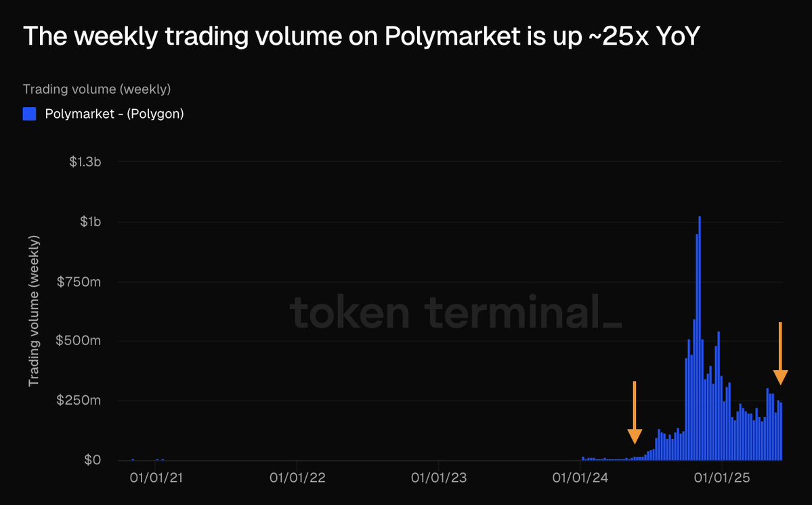Select the tallest bar above $1b
This screenshot has height=505, width=812.
tap(700, 339)
